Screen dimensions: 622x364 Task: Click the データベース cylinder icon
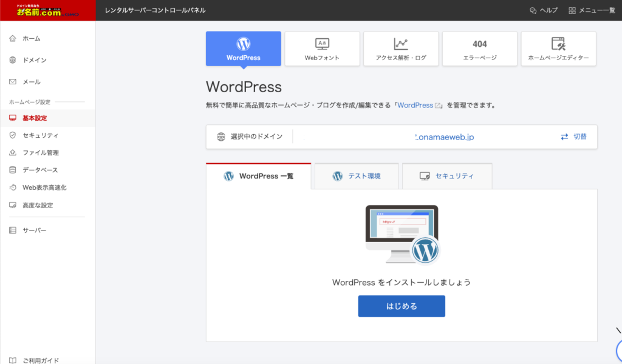click(13, 170)
